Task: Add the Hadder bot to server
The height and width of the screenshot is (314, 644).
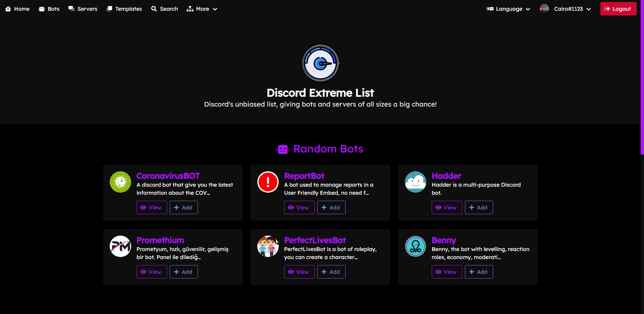Action: [479, 207]
